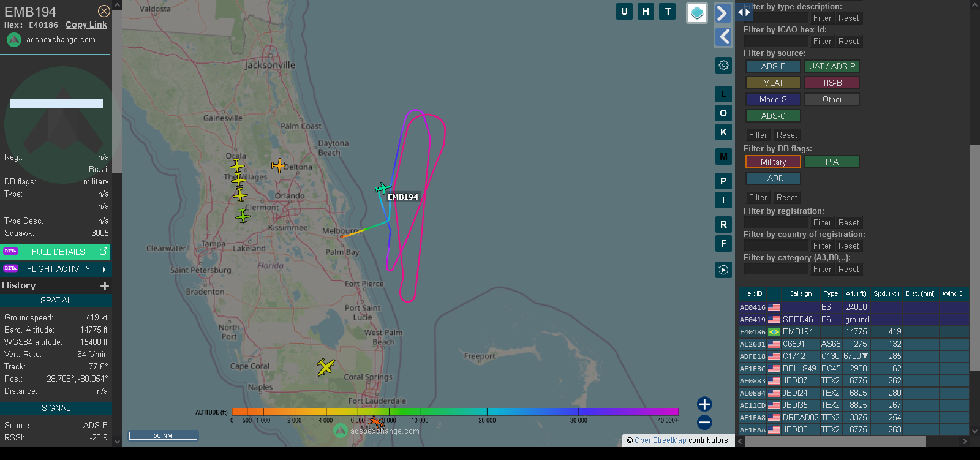Select DREAD82 row in aircraft table
This screenshot has width=980, height=460.
[x=854, y=418]
